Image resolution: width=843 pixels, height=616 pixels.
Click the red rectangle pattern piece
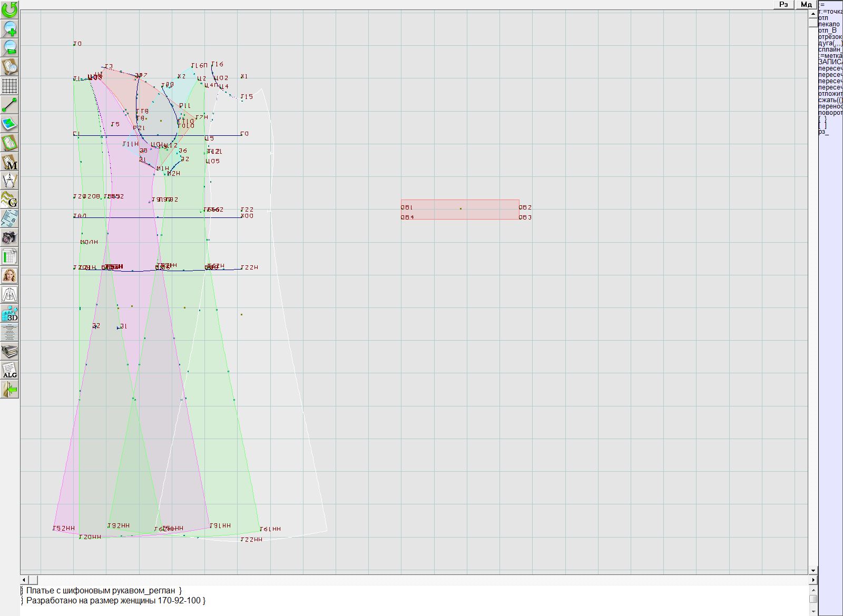tap(459, 209)
